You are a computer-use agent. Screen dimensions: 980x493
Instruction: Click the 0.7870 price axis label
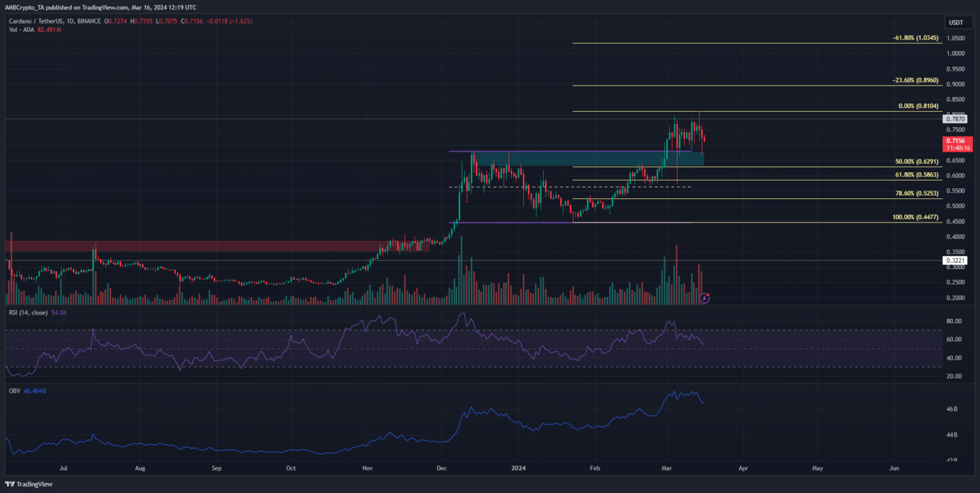955,119
